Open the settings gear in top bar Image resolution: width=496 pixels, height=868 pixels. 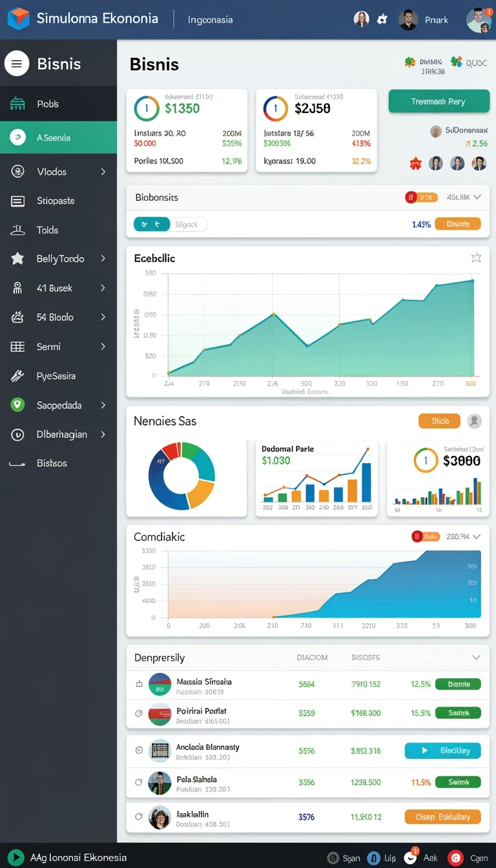tap(382, 19)
